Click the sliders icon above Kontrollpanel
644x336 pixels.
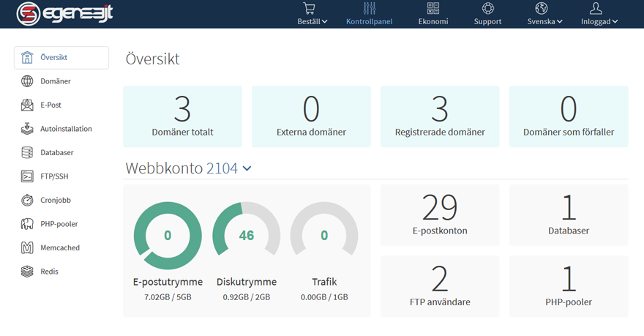pos(370,8)
